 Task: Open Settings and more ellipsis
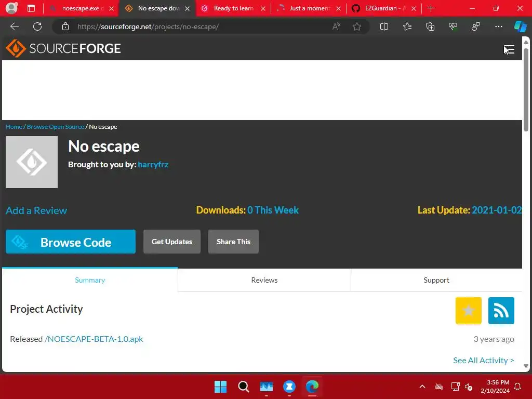click(x=498, y=26)
